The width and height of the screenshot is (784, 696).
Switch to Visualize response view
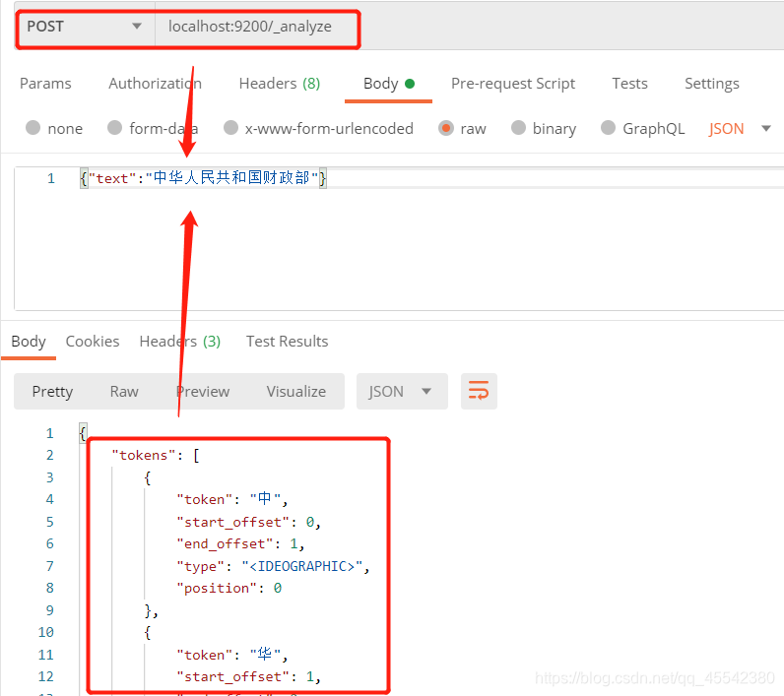(296, 391)
